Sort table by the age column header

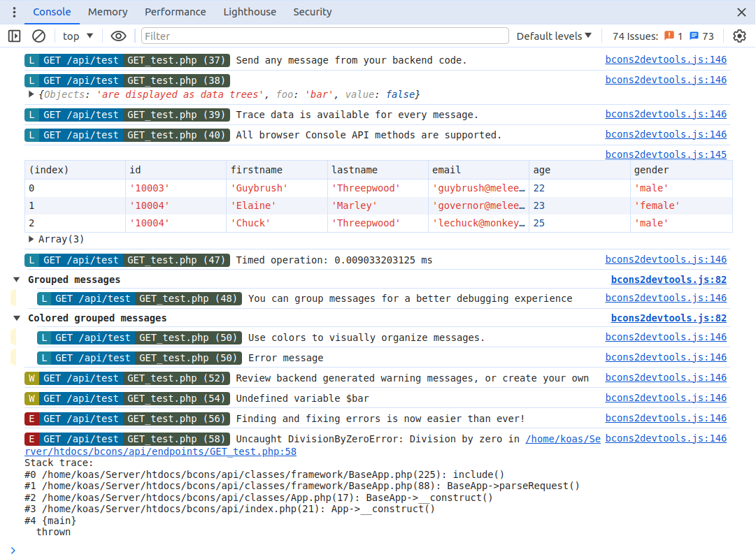point(580,170)
